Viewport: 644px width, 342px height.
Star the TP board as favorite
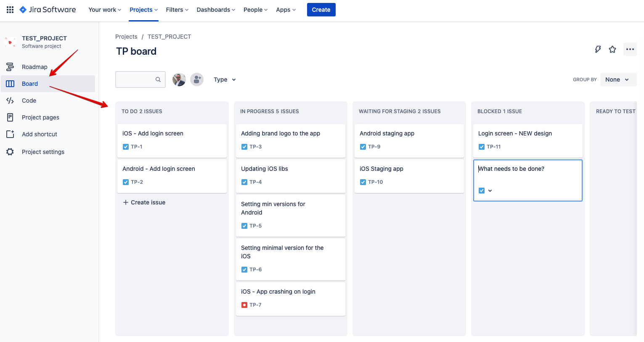(612, 49)
